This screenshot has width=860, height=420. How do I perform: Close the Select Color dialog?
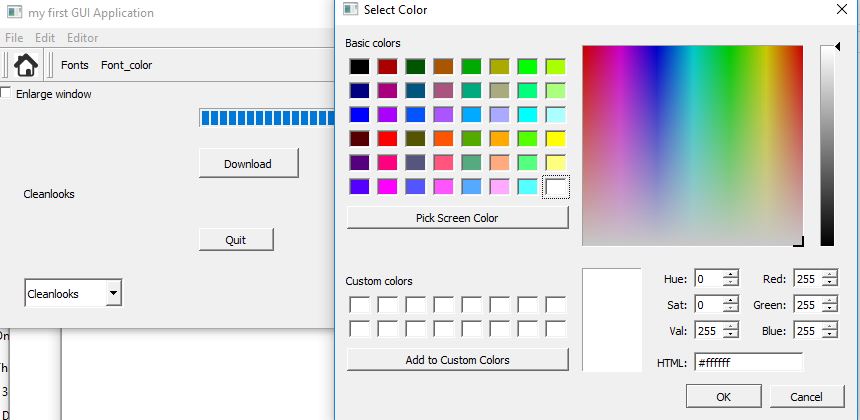pos(841,9)
